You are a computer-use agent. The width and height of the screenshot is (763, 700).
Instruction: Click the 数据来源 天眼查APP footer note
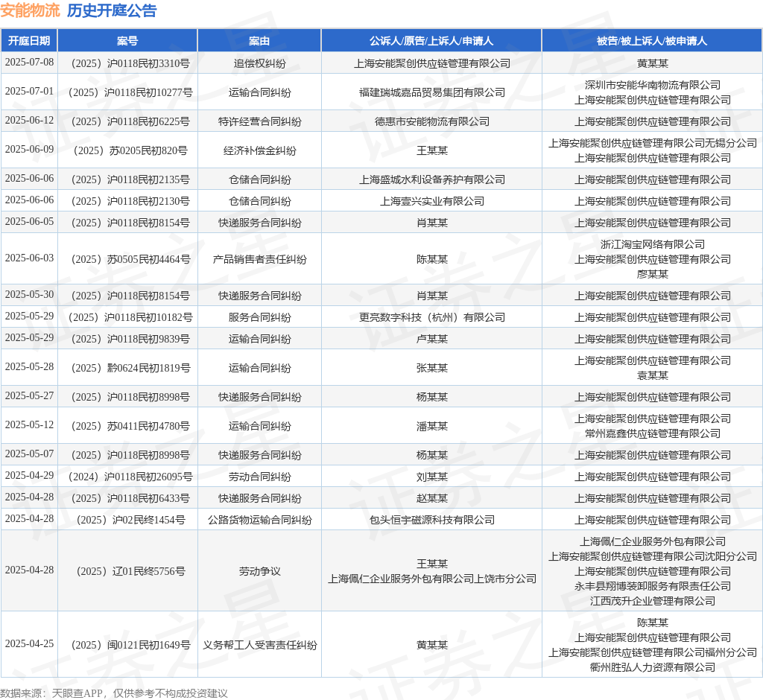(113, 693)
